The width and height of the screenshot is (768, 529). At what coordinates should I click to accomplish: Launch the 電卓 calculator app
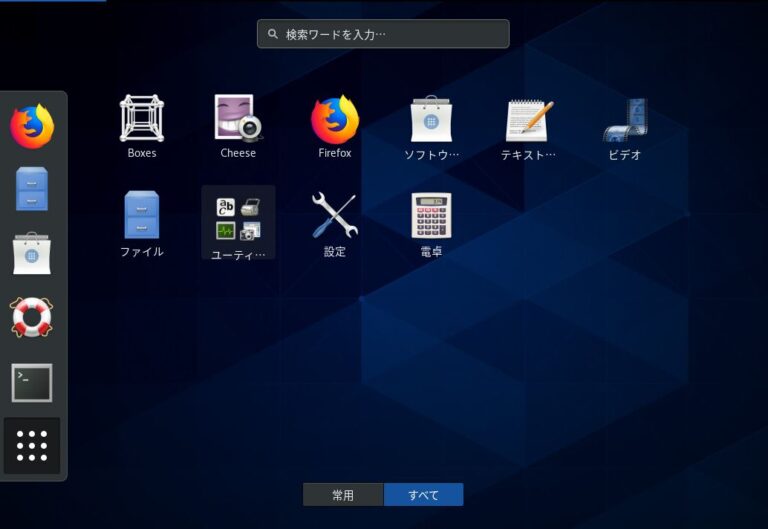coord(431,223)
